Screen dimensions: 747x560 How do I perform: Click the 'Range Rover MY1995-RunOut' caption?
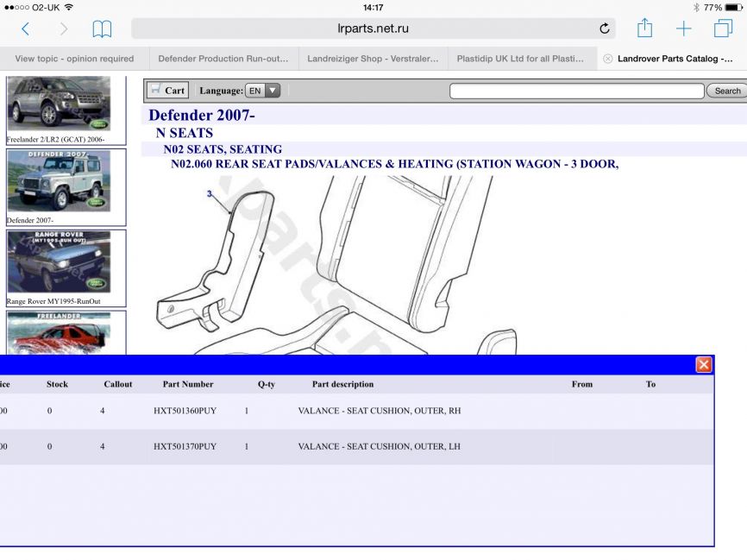coord(53,301)
